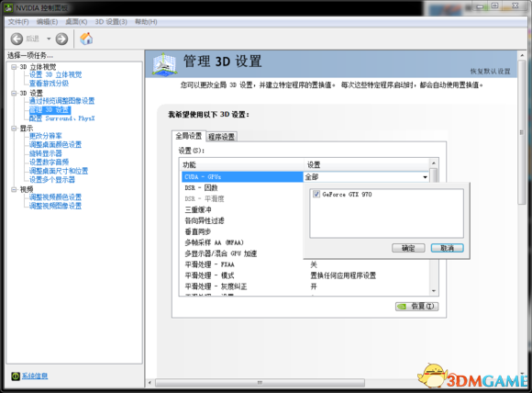Click the Forward navigation arrow icon

pos(61,39)
